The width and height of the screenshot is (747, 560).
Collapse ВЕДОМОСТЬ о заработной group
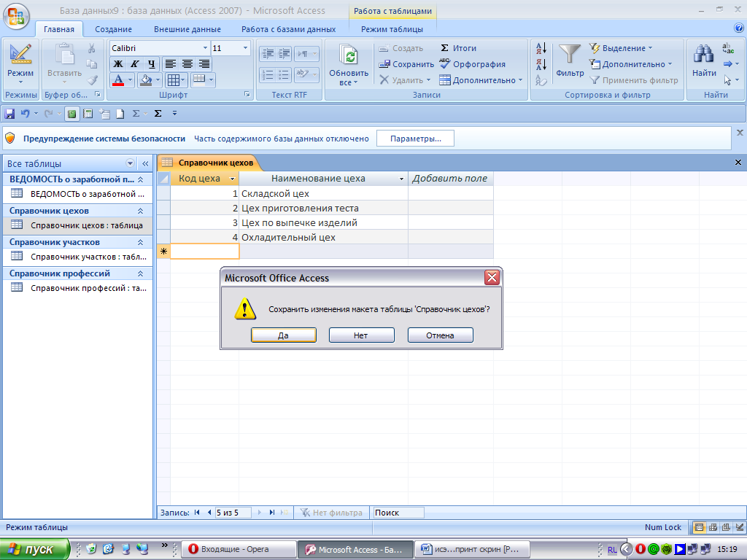coord(141,179)
